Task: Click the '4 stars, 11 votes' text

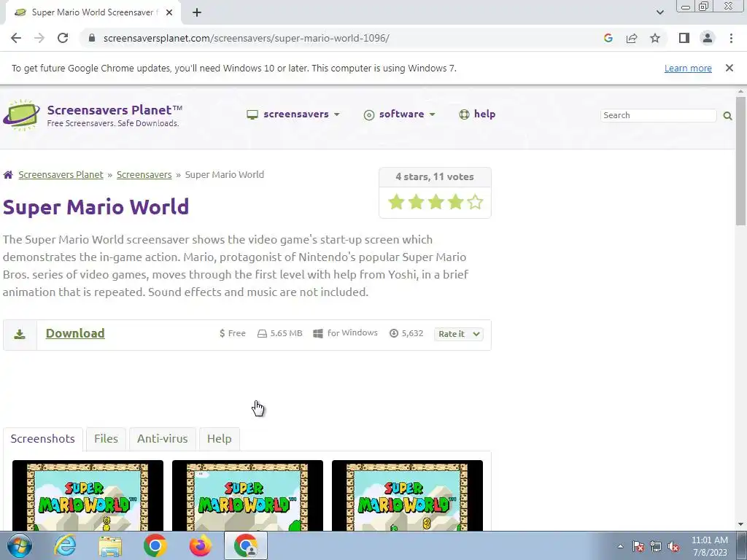Action: tap(435, 176)
